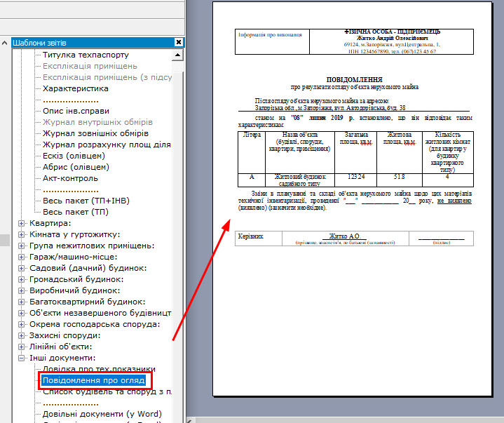Select Садовий (дачний) будинок: label
The height and width of the screenshot is (423, 504).
coord(88,268)
